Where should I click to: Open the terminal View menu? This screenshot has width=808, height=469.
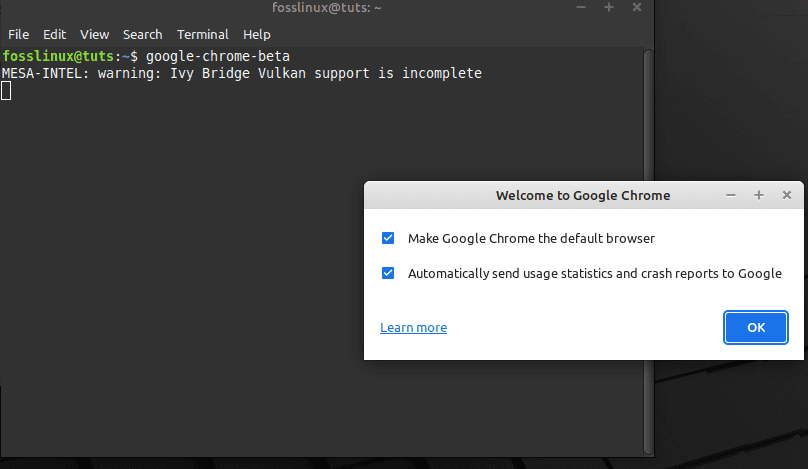pos(94,35)
